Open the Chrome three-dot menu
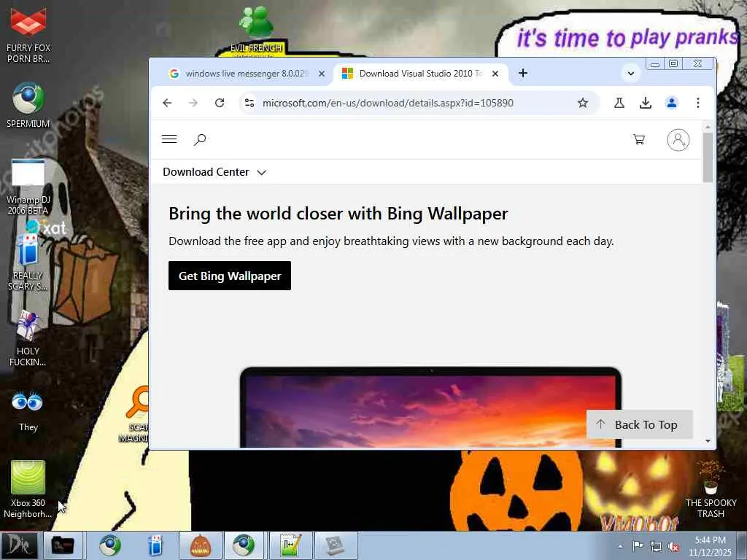The width and height of the screenshot is (747, 560). point(698,103)
